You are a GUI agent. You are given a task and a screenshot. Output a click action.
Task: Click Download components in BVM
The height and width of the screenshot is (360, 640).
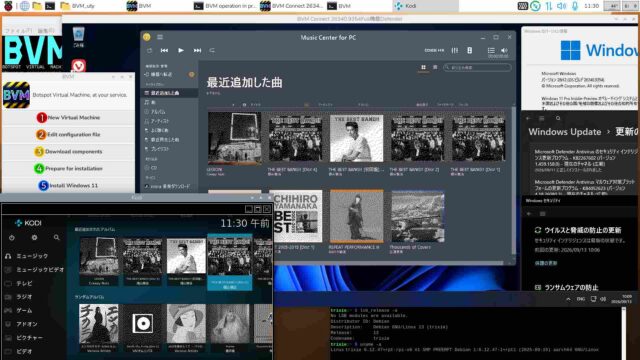(69, 151)
